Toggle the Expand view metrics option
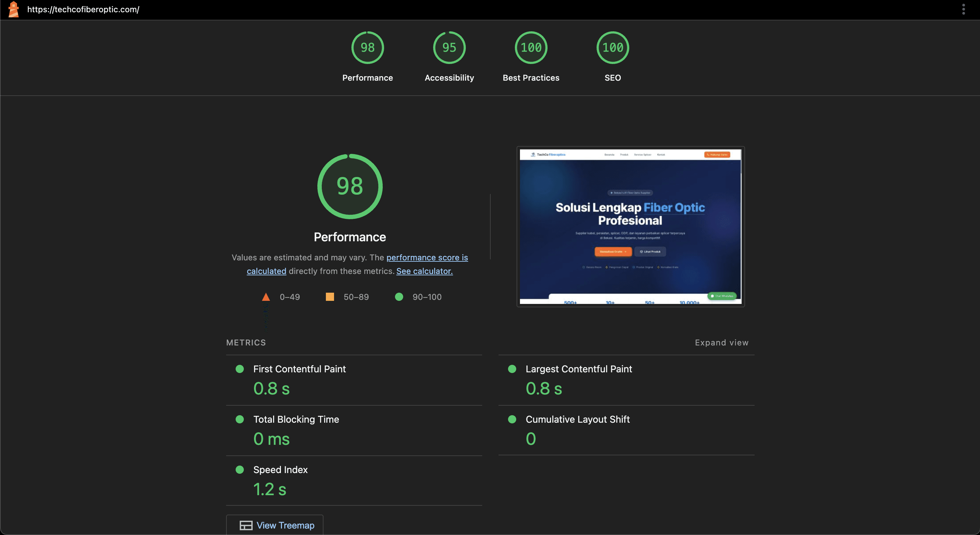 pos(721,343)
